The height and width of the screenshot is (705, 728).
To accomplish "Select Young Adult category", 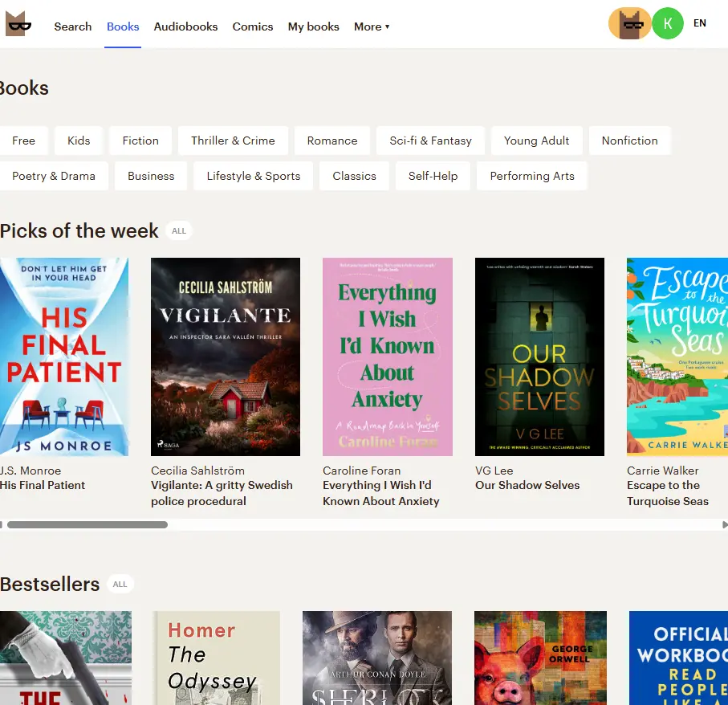I will point(537,141).
